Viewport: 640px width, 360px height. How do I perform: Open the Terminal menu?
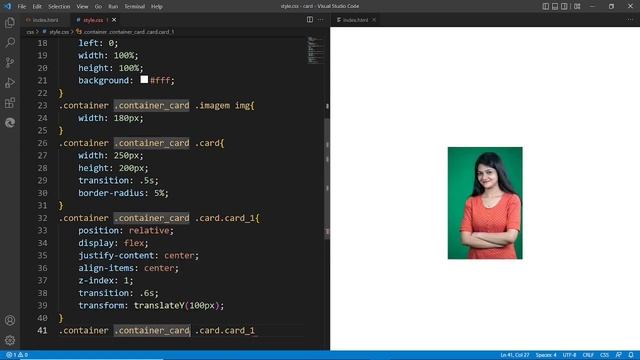click(135, 7)
